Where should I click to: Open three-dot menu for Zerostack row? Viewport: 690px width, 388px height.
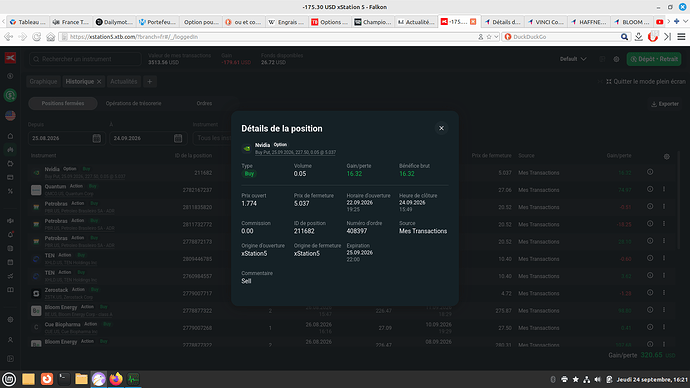664,293
